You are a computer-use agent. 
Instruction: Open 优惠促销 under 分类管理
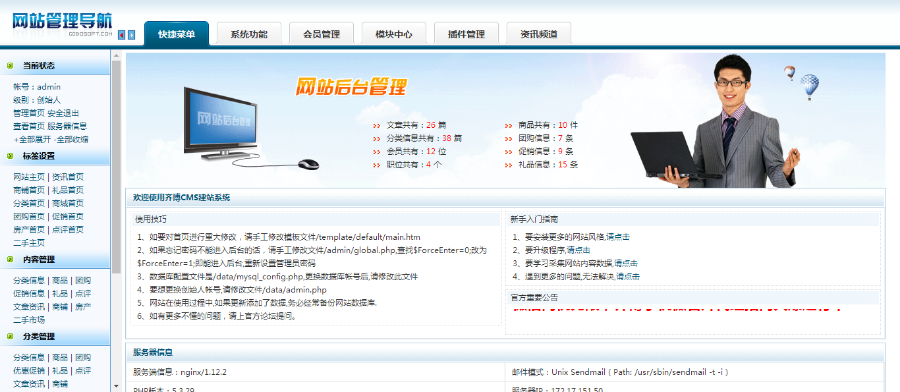pos(29,371)
